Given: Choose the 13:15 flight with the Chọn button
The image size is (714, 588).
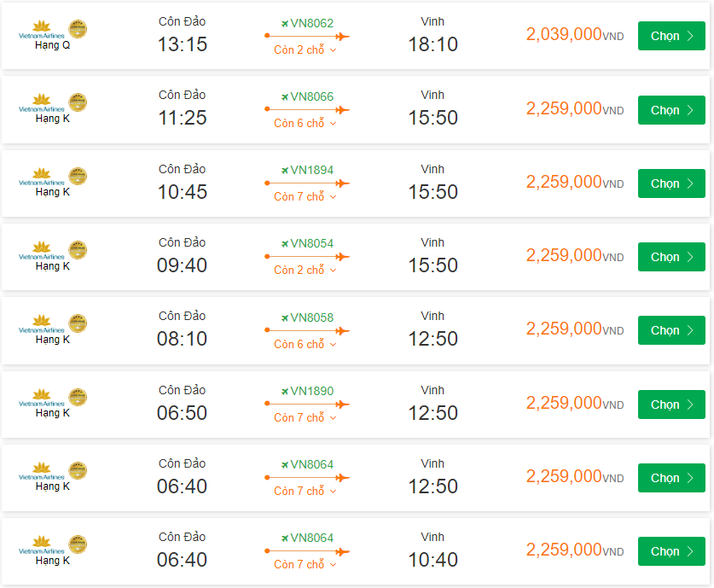Looking at the screenshot, I should (671, 36).
